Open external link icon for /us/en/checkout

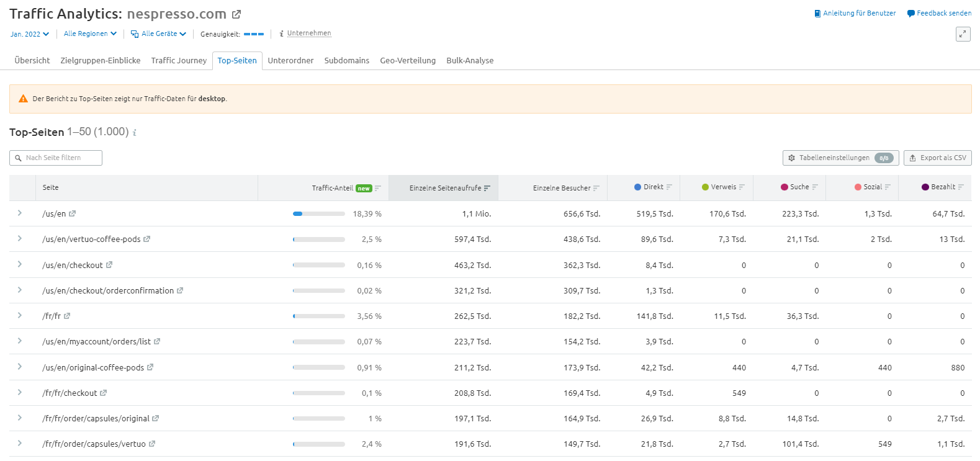click(109, 265)
